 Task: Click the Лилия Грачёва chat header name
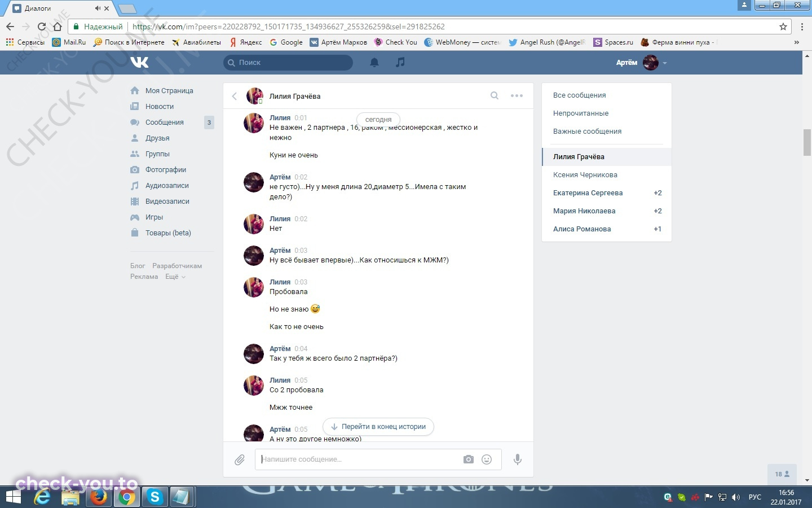tap(295, 96)
